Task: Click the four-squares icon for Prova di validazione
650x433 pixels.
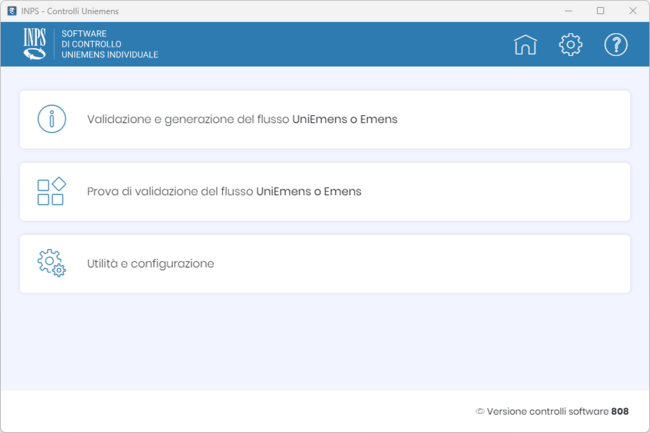Action: (51, 191)
